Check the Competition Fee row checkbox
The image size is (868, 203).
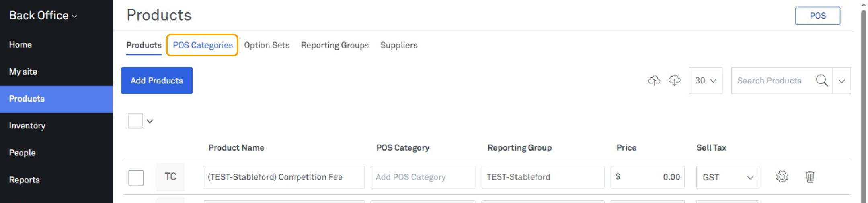click(x=136, y=178)
